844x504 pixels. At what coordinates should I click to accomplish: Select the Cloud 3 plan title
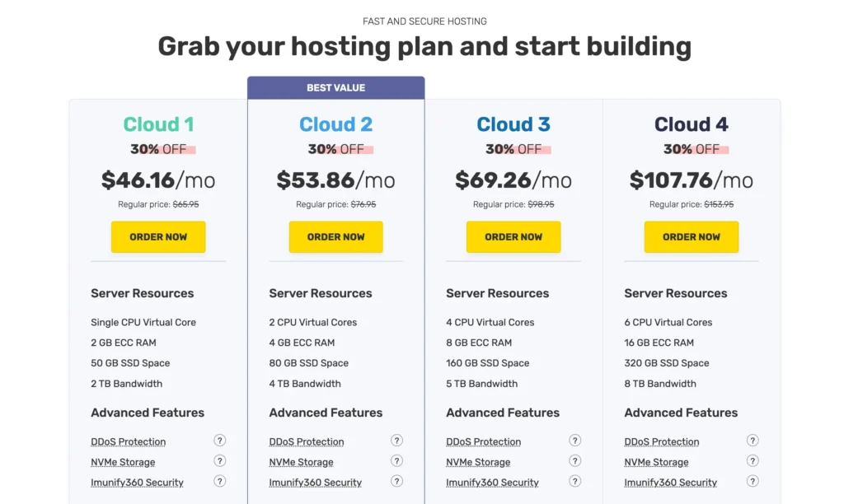513,124
